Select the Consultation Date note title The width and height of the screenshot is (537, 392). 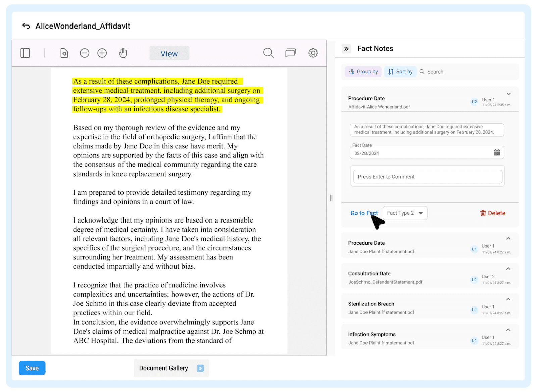point(369,274)
